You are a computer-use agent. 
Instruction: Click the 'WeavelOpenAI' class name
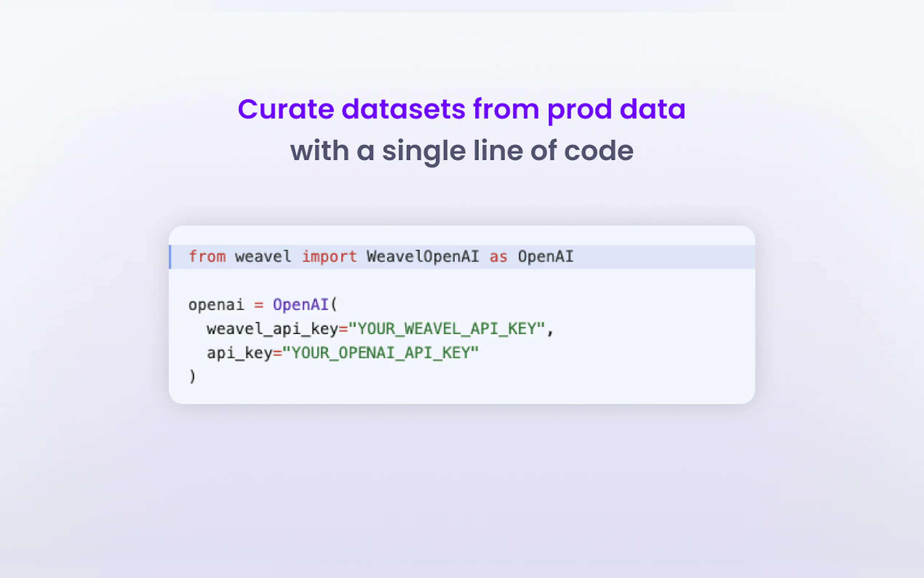pyautogui.click(x=422, y=257)
